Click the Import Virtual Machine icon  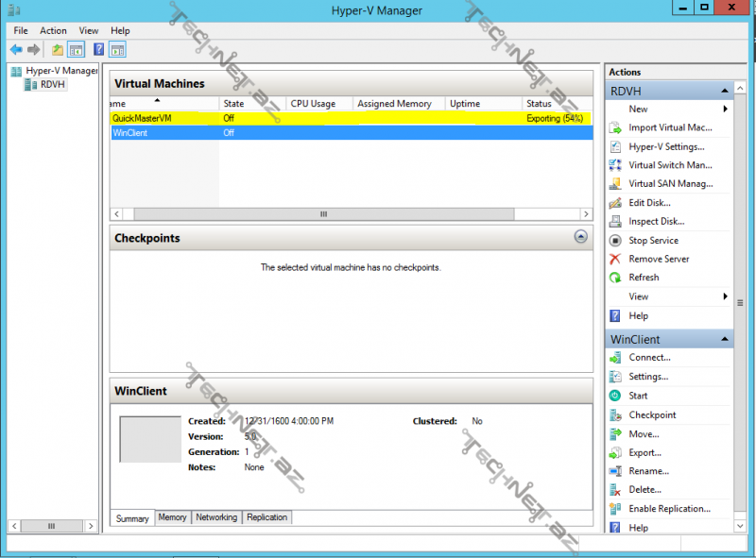615,127
